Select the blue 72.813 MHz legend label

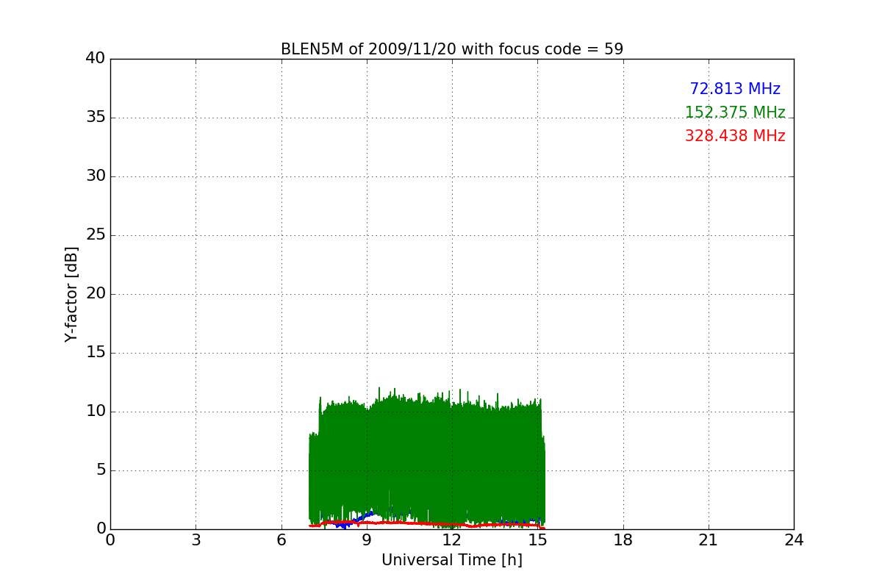(x=735, y=89)
